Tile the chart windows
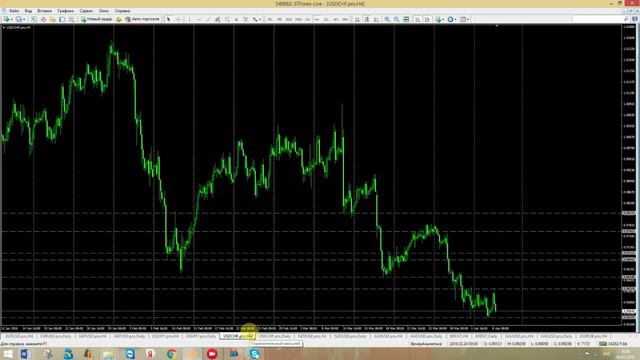Screen dimensions: 640x360 (406, 19)
